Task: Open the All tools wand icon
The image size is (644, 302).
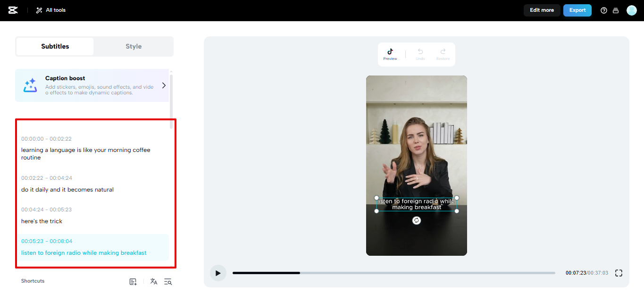Action: tap(39, 10)
